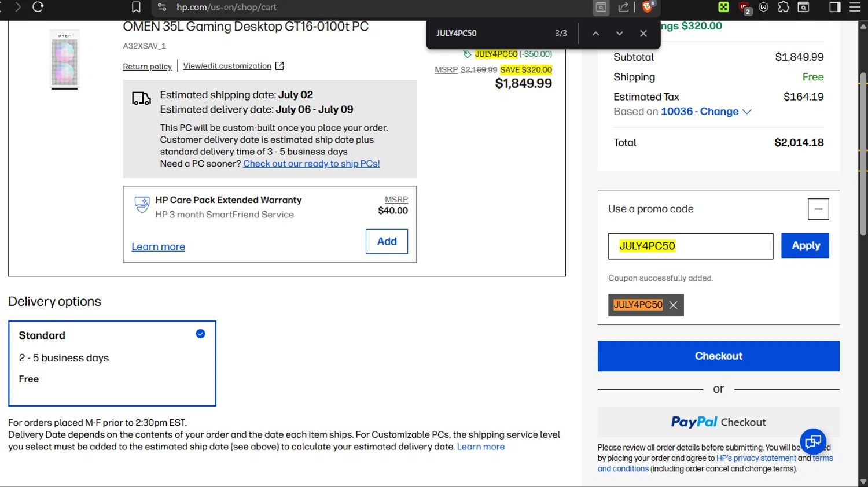Open Learn more link for Care Pack
This screenshot has width=868, height=487.
158,247
